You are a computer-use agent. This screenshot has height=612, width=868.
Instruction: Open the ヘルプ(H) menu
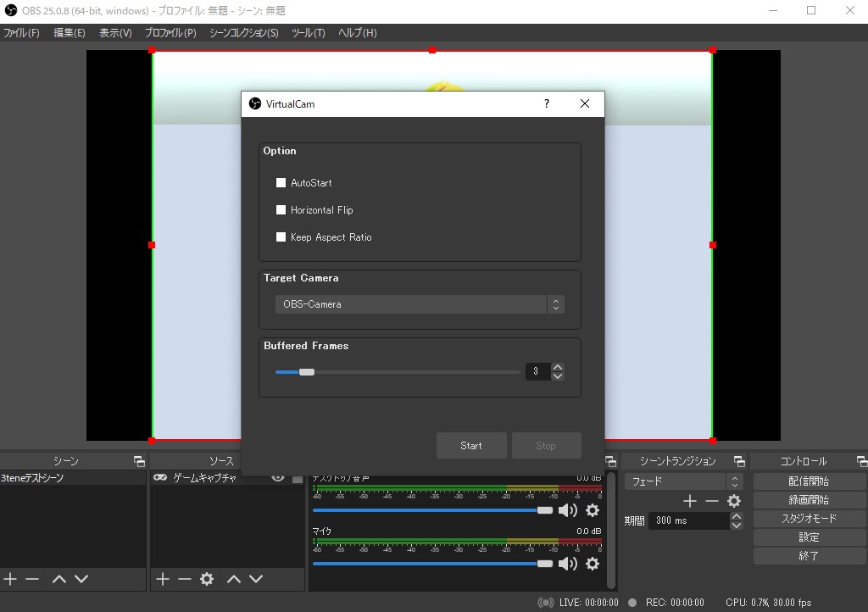pos(358,33)
